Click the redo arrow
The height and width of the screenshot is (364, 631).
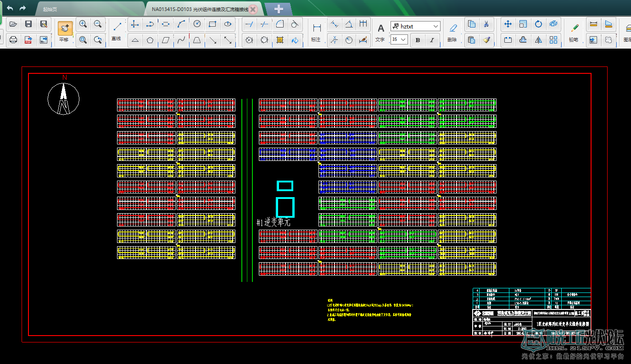tap(22, 8)
